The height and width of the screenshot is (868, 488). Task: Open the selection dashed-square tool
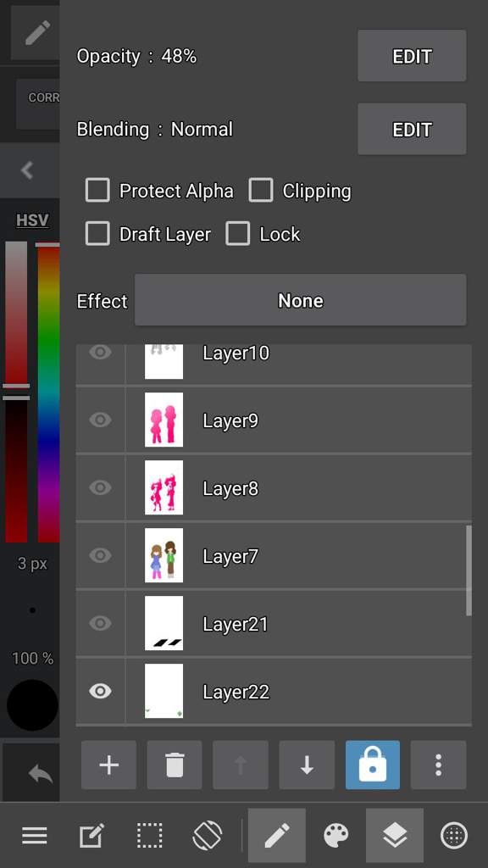pyautogui.click(x=149, y=835)
